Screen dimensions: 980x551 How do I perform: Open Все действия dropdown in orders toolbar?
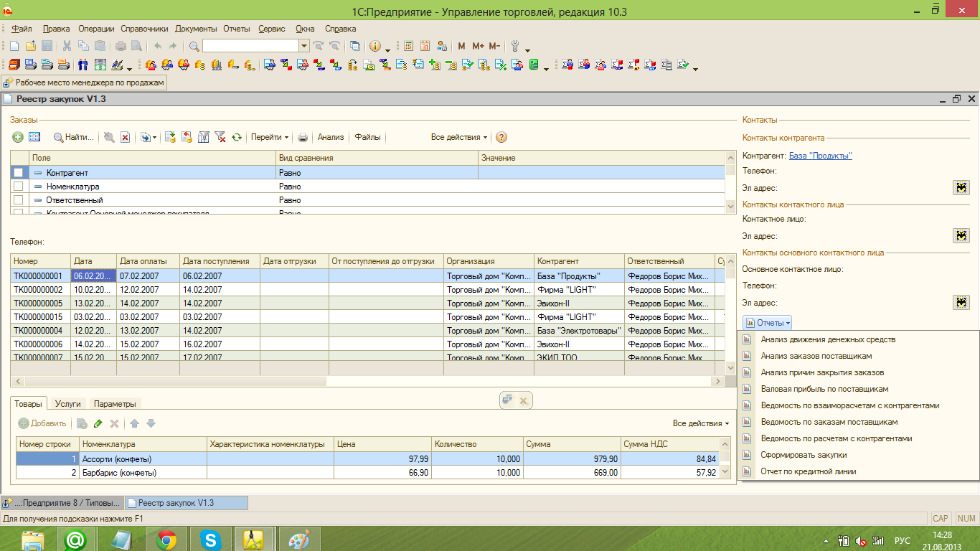coord(459,137)
